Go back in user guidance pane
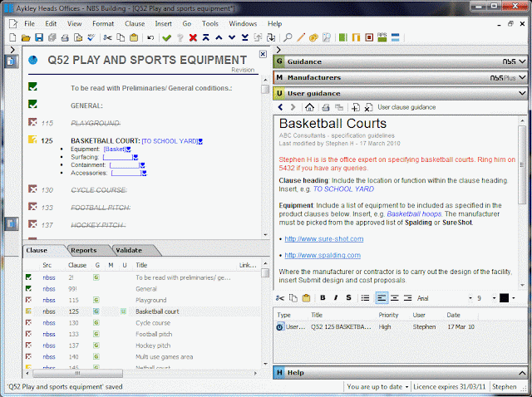The image size is (532, 397). pos(281,107)
